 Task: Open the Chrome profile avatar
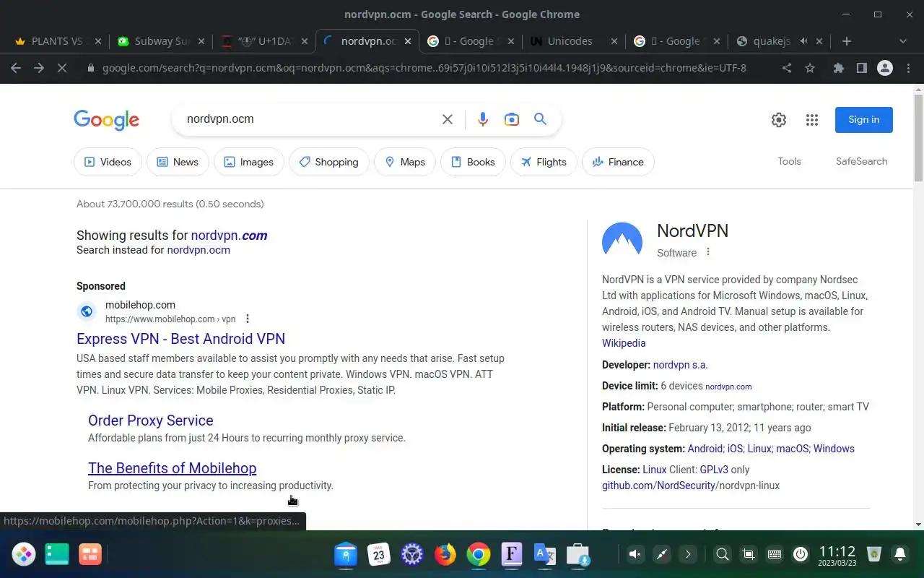[x=884, y=68]
